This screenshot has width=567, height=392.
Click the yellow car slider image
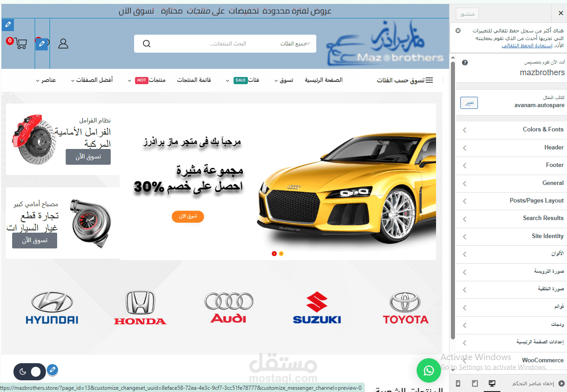click(346, 189)
